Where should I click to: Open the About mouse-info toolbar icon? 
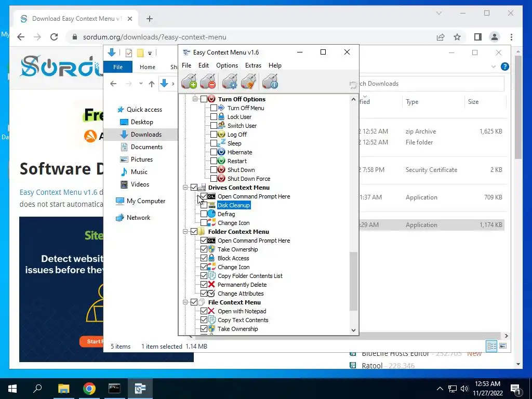click(x=270, y=82)
